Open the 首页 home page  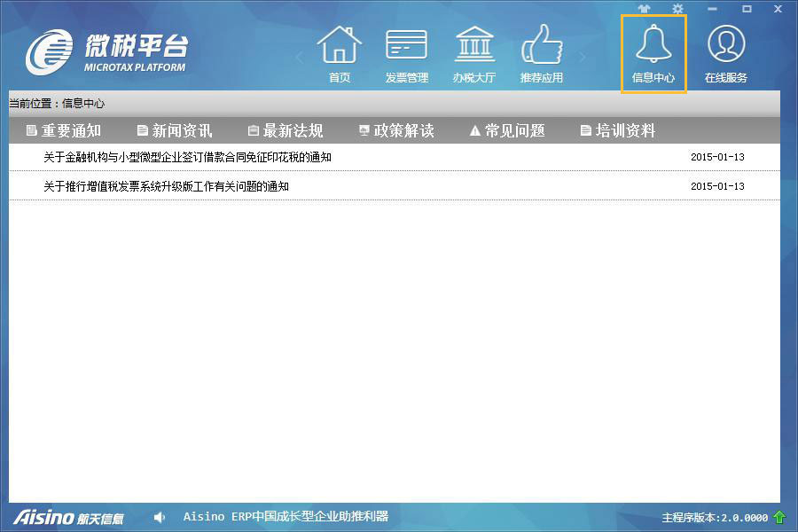tap(340, 51)
